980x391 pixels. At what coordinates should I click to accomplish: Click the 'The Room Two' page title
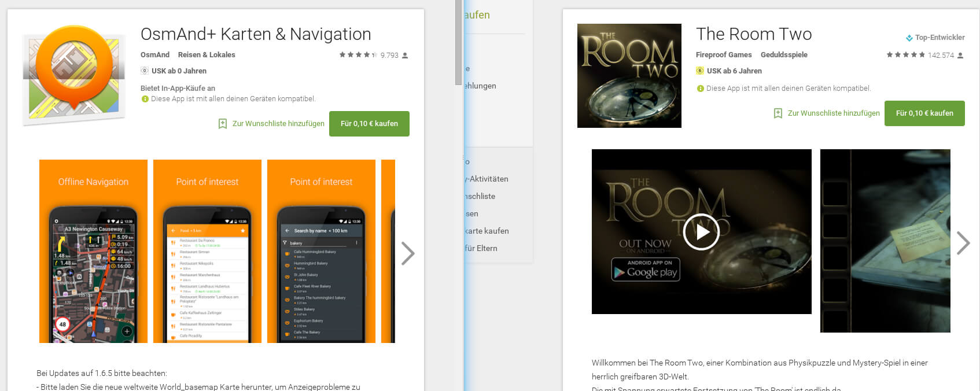coord(754,34)
